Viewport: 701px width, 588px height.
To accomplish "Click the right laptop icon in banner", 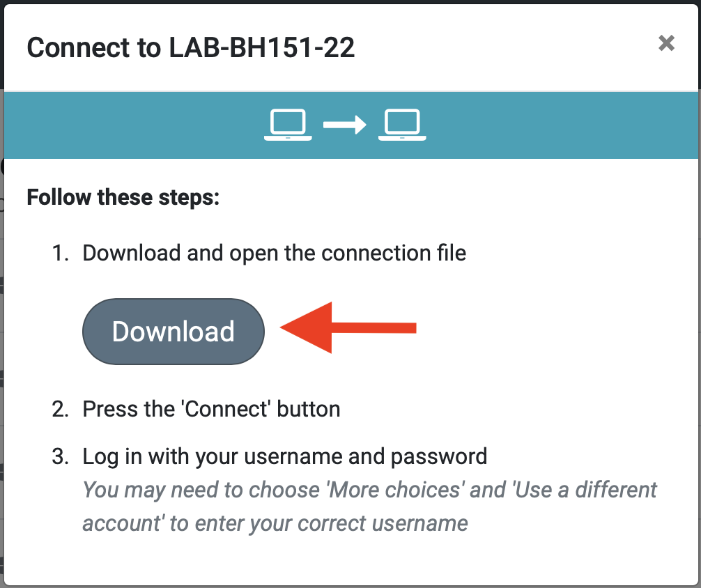I will 402,125.
